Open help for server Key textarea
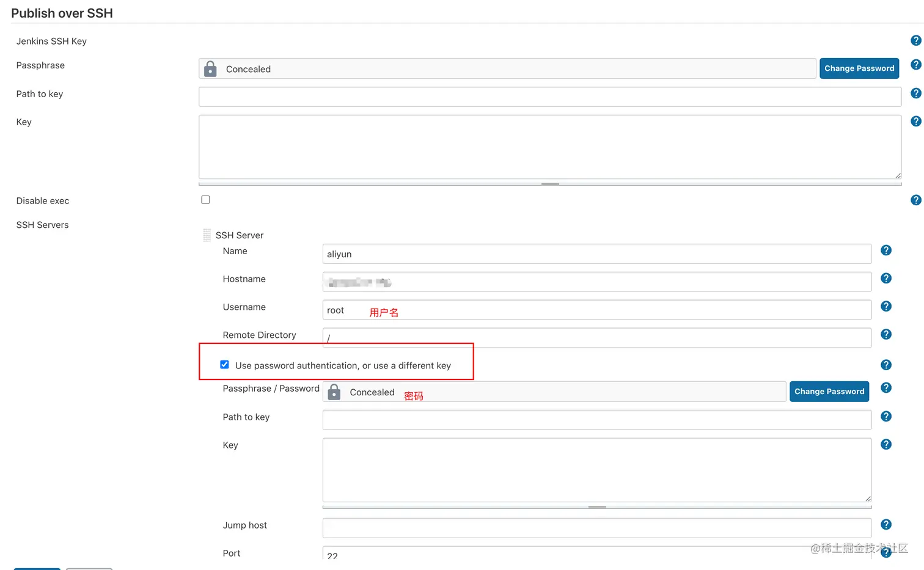 [x=886, y=444]
